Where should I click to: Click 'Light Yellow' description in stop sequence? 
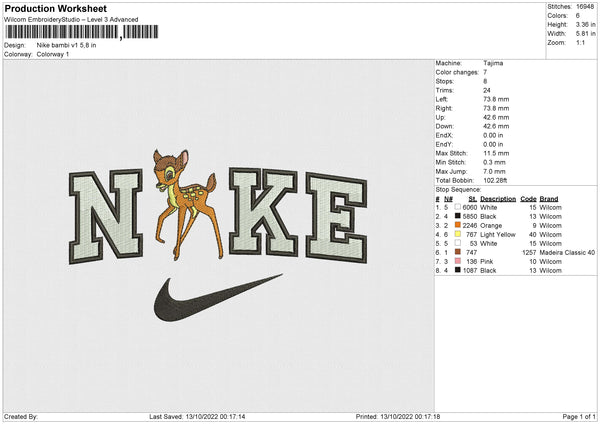coord(498,234)
